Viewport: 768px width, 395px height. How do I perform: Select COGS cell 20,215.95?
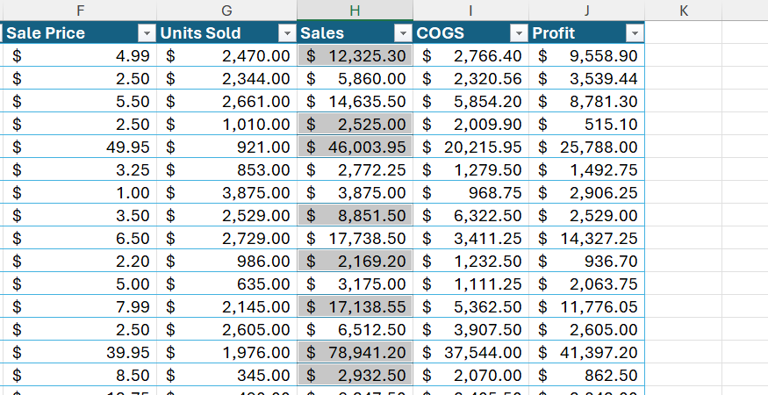471,147
